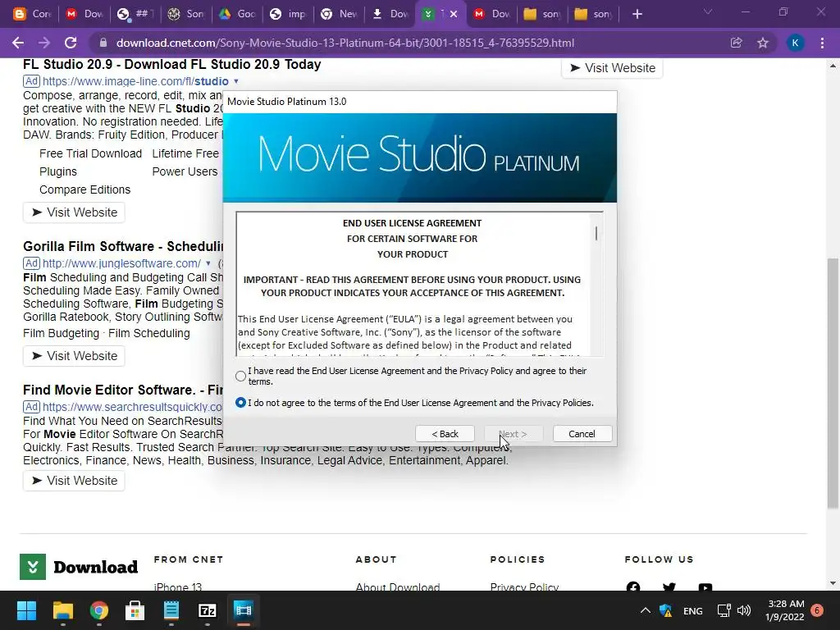Close the active CNET Download tab
The height and width of the screenshot is (630, 840).
[453, 14]
